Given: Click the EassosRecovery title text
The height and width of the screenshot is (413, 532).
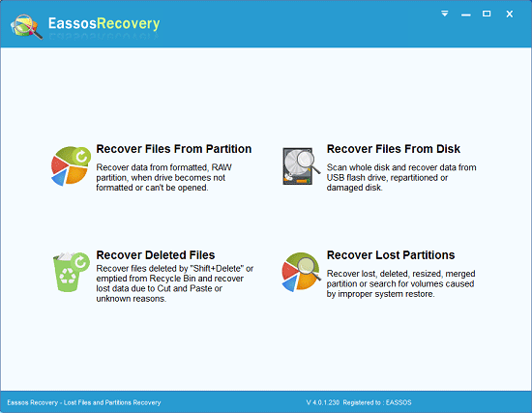Looking at the screenshot, I should [103, 23].
